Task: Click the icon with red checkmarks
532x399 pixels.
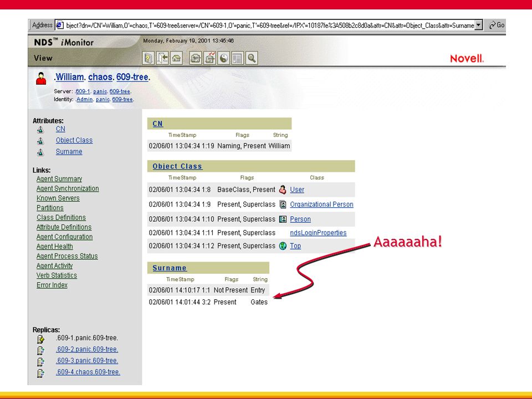Action: 209,58
